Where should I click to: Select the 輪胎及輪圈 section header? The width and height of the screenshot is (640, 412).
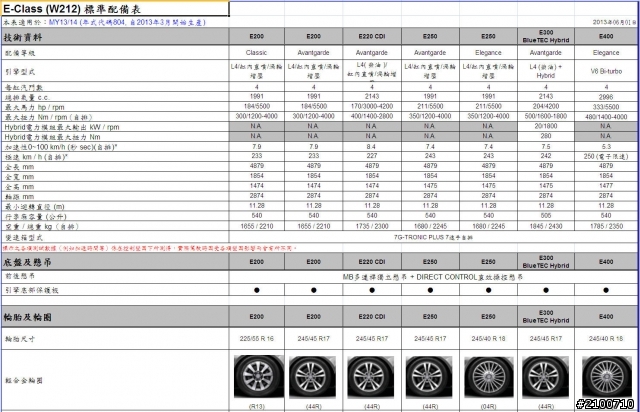coord(115,317)
